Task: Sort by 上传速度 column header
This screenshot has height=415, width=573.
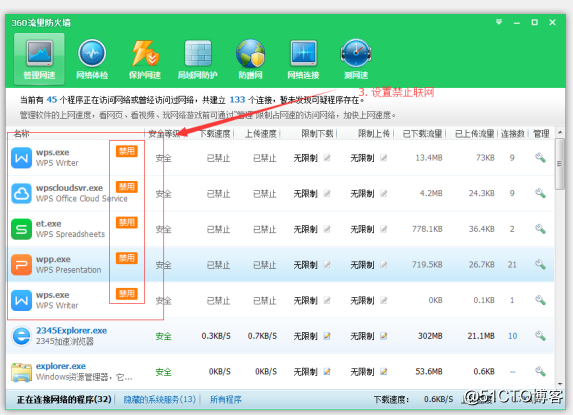Action: pos(261,134)
